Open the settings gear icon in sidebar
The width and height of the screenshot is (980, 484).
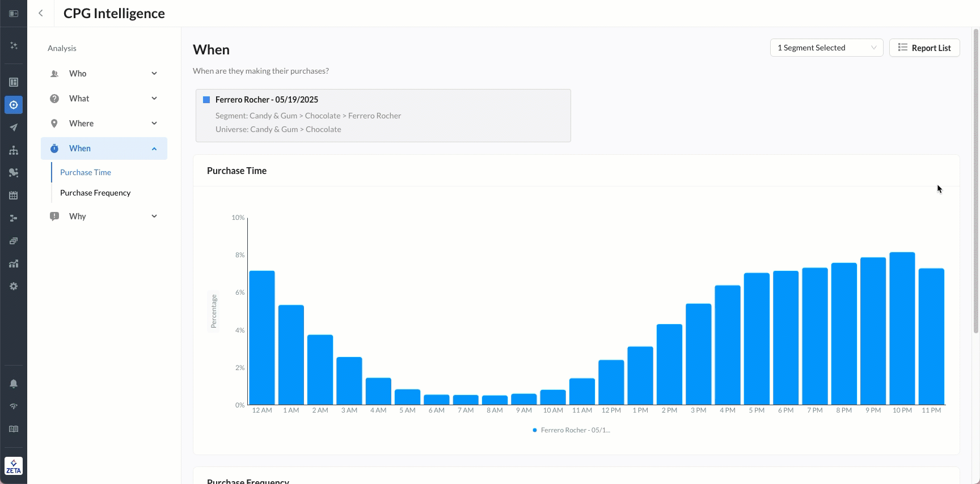14,286
